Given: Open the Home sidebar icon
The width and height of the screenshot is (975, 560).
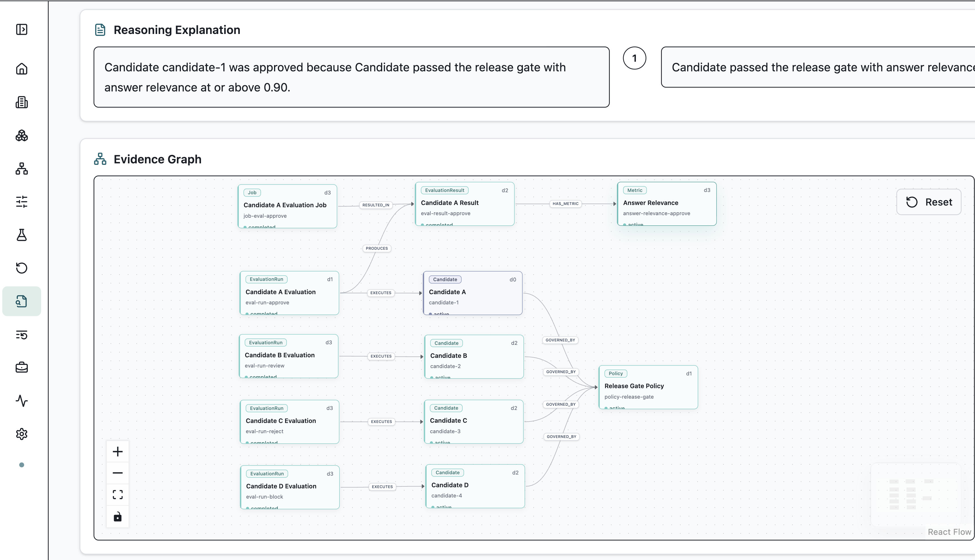Looking at the screenshot, I should click(22, 69).
